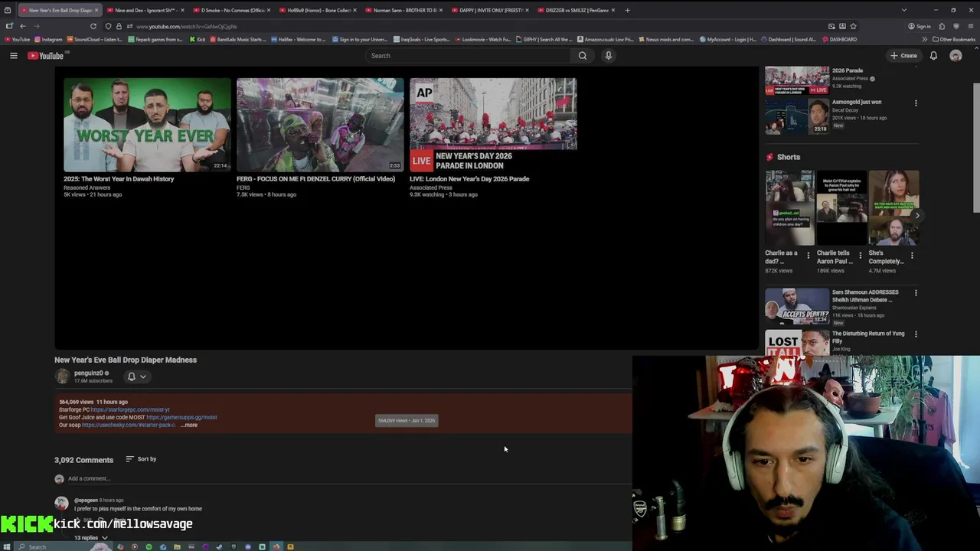Switch to the DRIZZGB vs SMIL3Z tab
The image size is (980, 551).
577,10
